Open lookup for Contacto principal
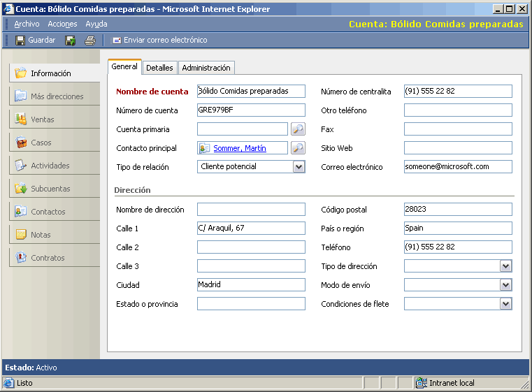Viewport: 532px width, 392px height. click(298, 148)
